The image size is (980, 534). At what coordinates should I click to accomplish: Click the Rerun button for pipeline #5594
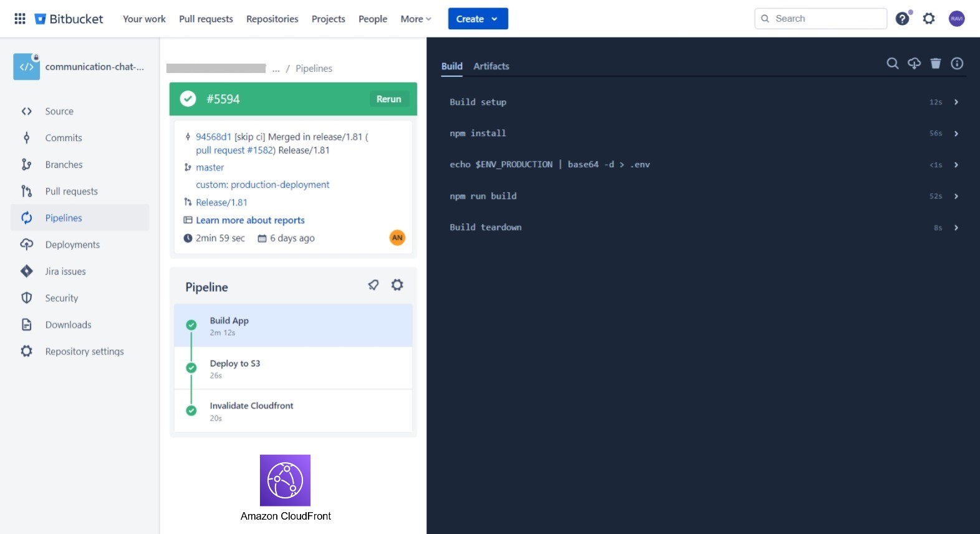coord(388,99)
